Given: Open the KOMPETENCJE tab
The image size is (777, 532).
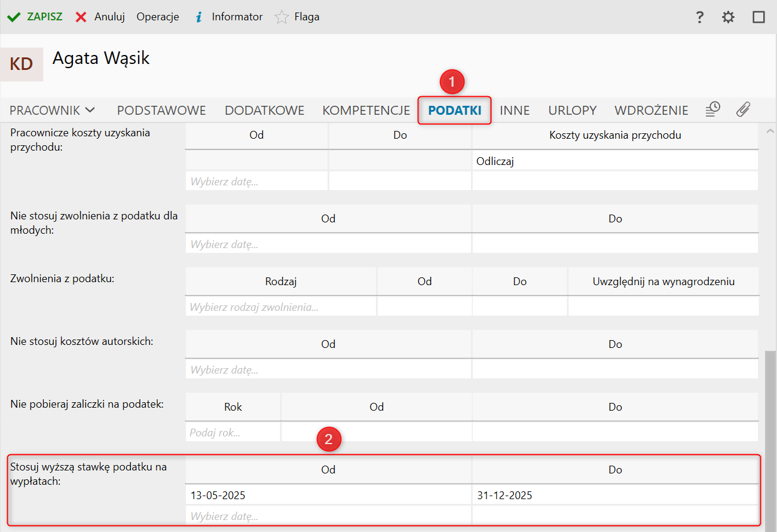Looking at the screenshot, I should click(366, 111).
